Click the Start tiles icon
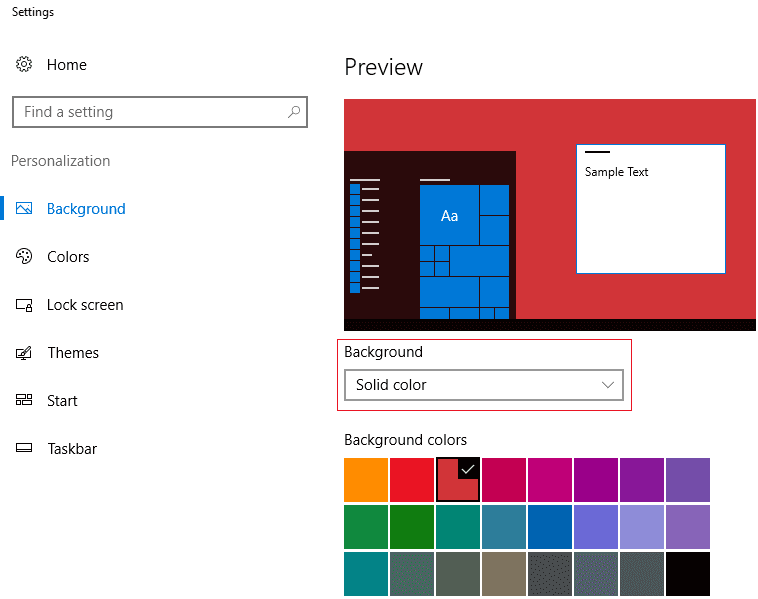Screen dimensions: 758x599 24,400
